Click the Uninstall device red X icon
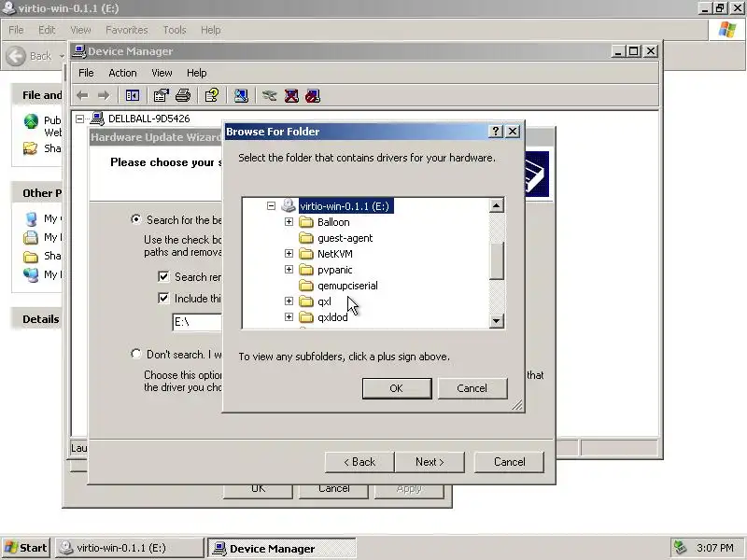 tap(291, 96)
